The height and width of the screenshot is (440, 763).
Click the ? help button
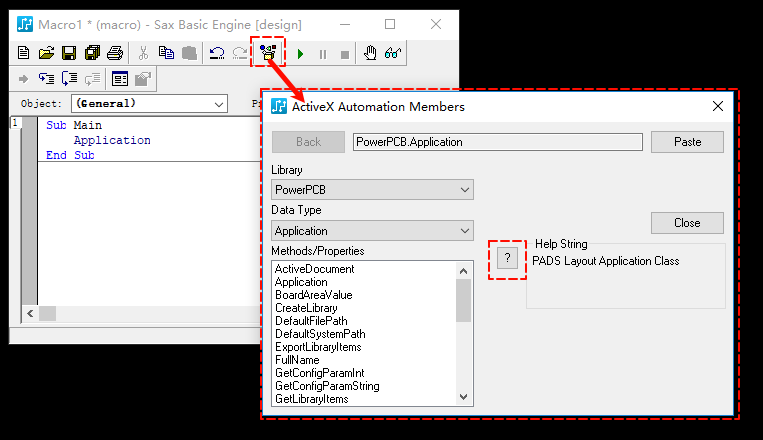pyautogui.click(x=507, y=259)
